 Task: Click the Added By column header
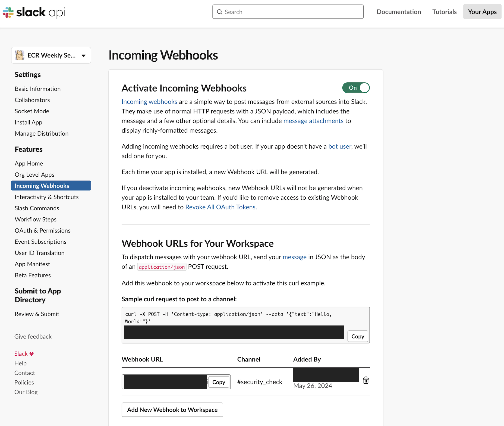pyautogui.click(x=307, y=359)
